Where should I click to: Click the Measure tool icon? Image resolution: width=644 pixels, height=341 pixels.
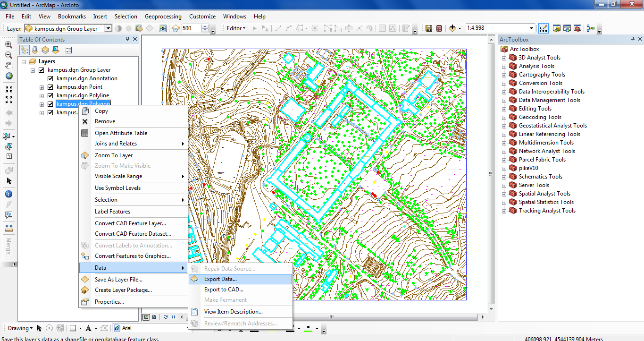point(8,228)
